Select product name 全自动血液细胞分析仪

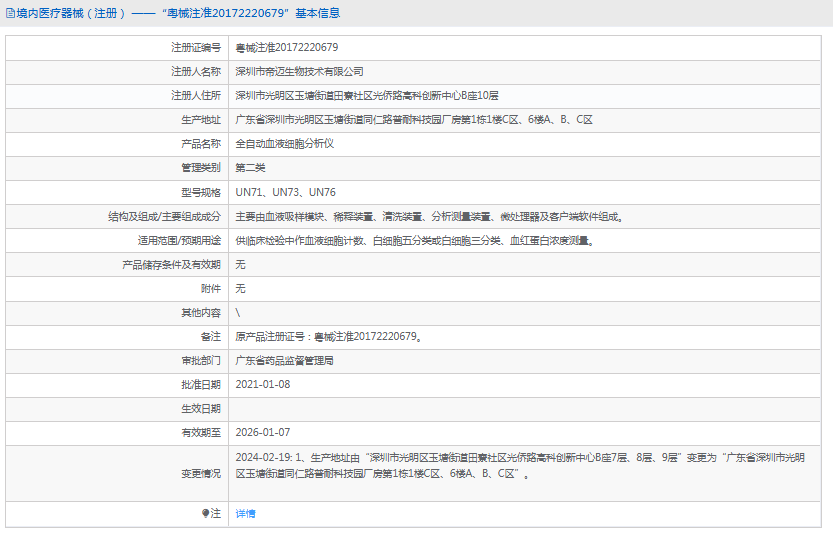285,144
